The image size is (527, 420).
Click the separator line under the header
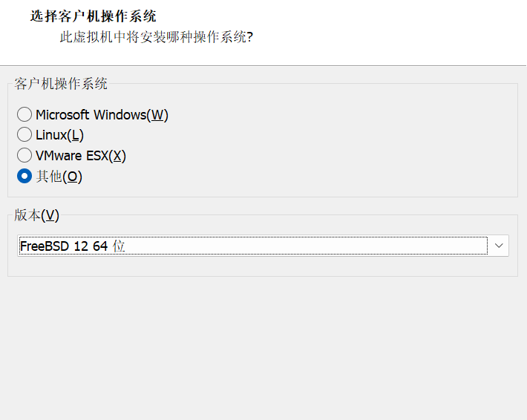(263, 65)
